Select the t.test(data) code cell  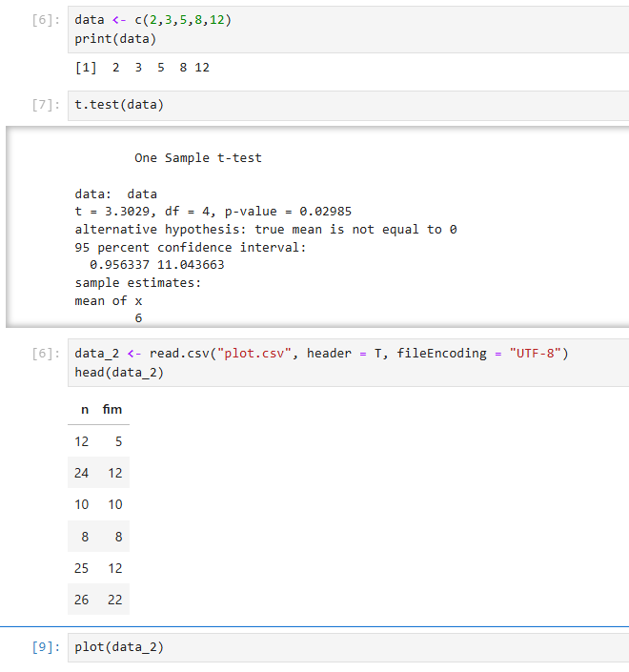348,106
